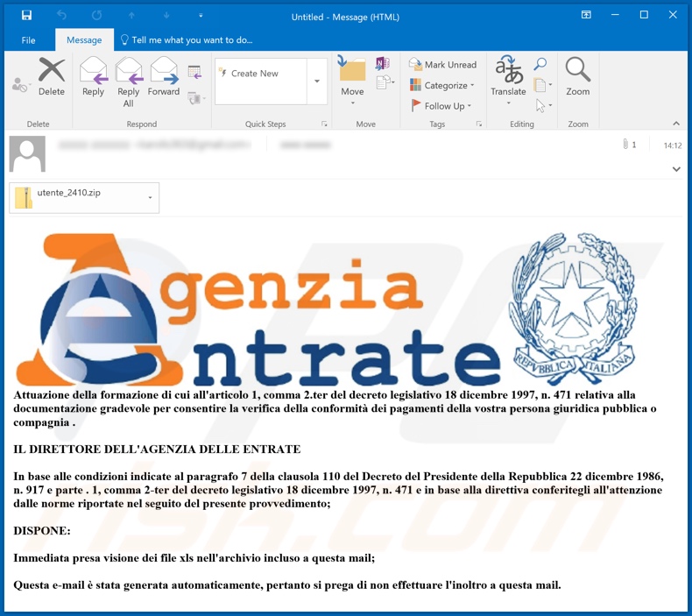Open Ribbon Display Options in title bar
Viewport: 692px width, 616px height.
pyautogui.click(x=586, y=15)
